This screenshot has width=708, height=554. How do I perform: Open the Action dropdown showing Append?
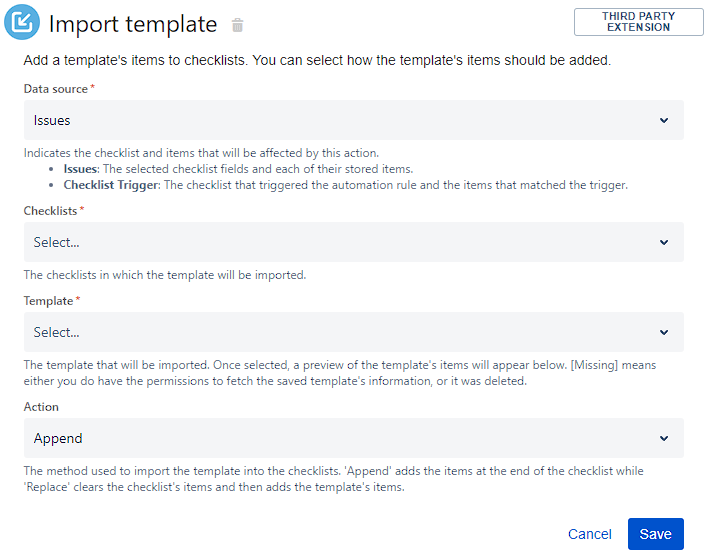pyautogui.click(x=340, y=438)
